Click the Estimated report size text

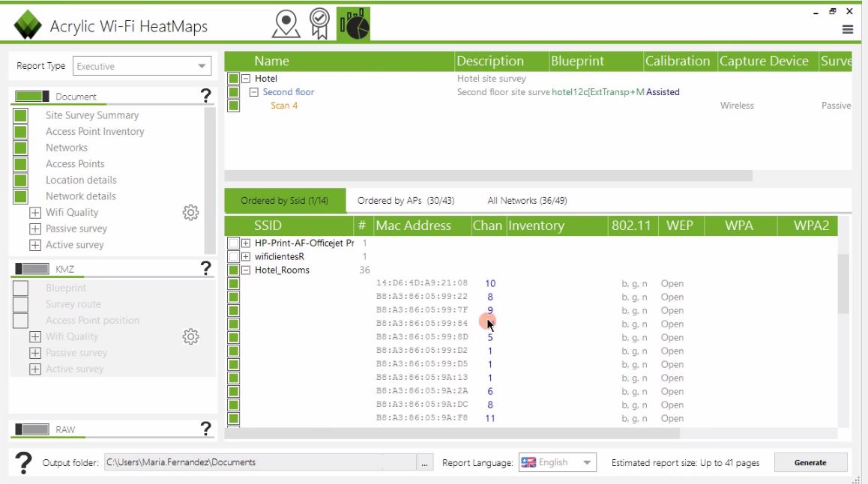(x=685, y=463)
